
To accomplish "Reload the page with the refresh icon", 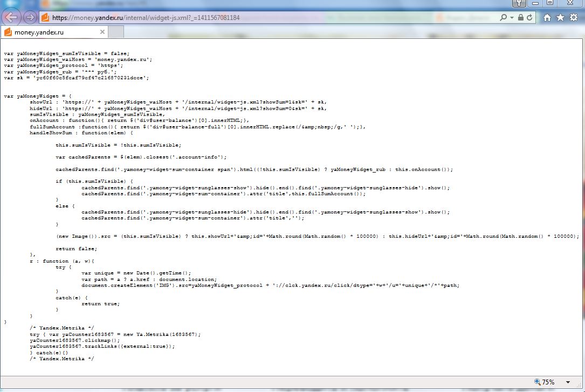I will click(529, 18).
